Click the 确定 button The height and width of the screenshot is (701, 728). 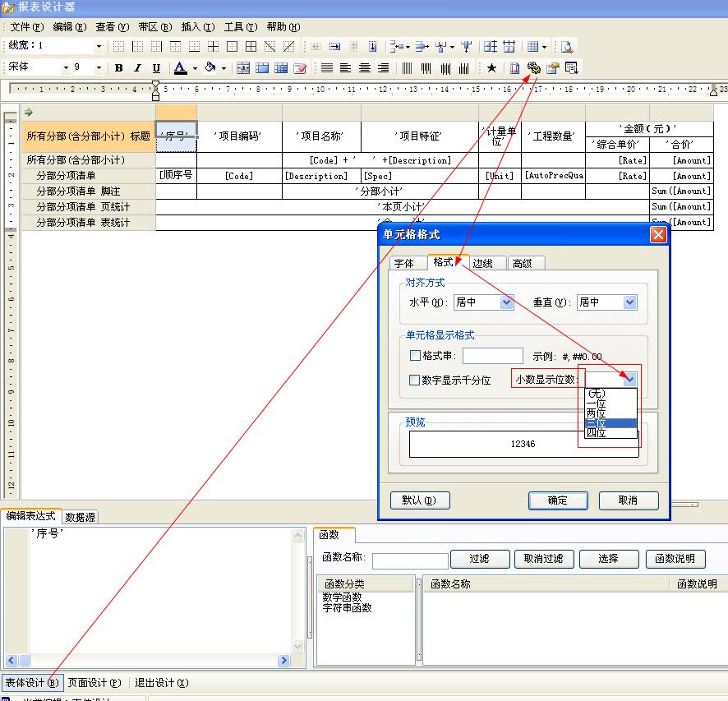tap(557, 500)
